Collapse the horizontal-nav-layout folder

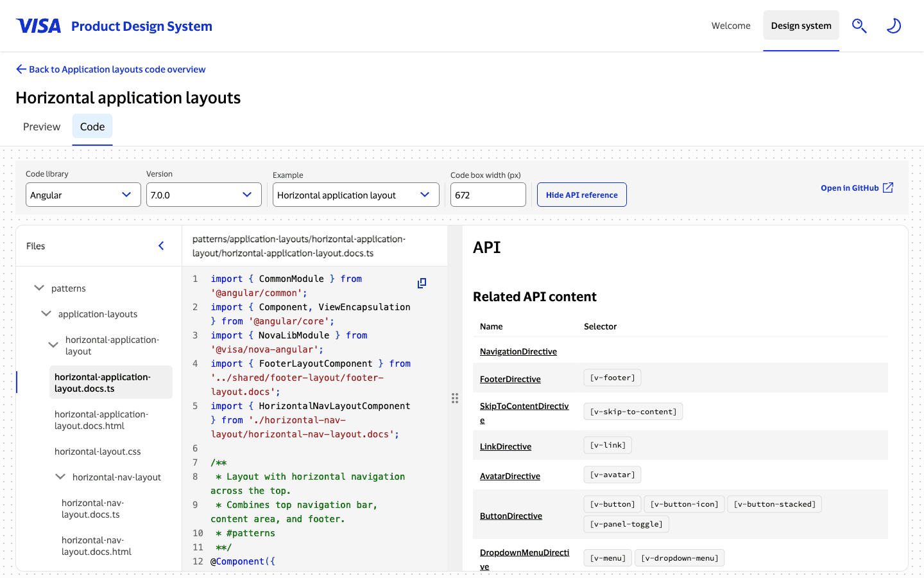click(60, 477)
